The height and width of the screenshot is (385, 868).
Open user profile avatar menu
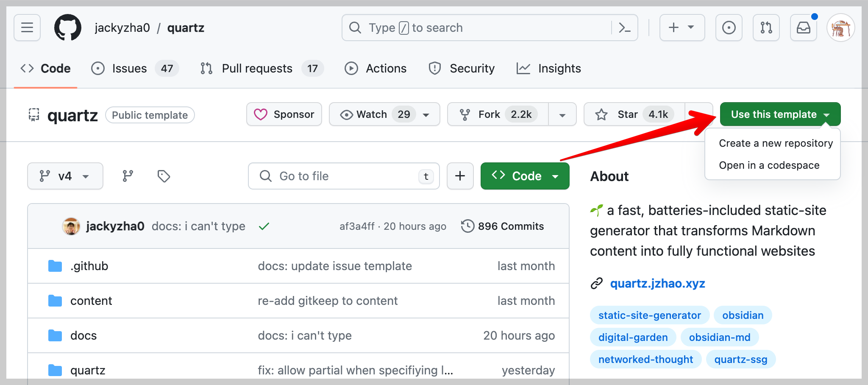[x=840, y=28]
